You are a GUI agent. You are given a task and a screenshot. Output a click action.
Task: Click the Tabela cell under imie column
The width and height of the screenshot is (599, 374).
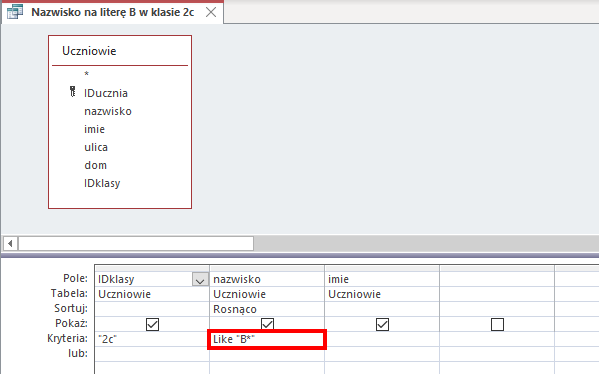coord(382,294)
